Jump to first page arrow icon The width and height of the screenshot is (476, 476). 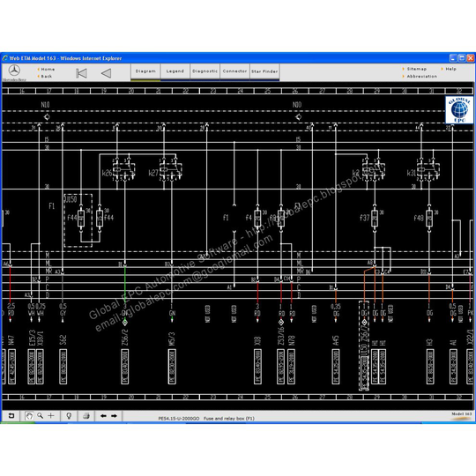[81, 73]
